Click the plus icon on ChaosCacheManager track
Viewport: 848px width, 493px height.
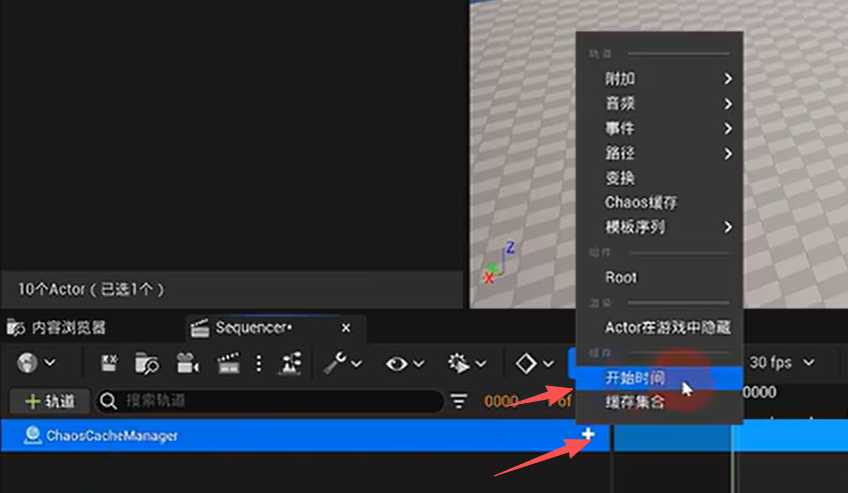[x=588, y=435]
